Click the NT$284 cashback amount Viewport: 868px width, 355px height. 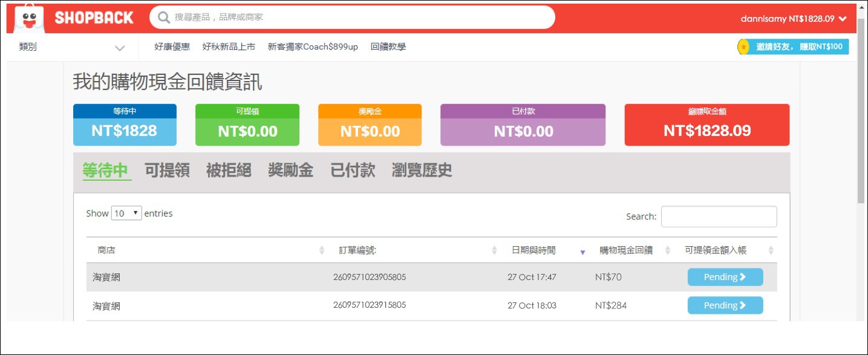(611, 305)
